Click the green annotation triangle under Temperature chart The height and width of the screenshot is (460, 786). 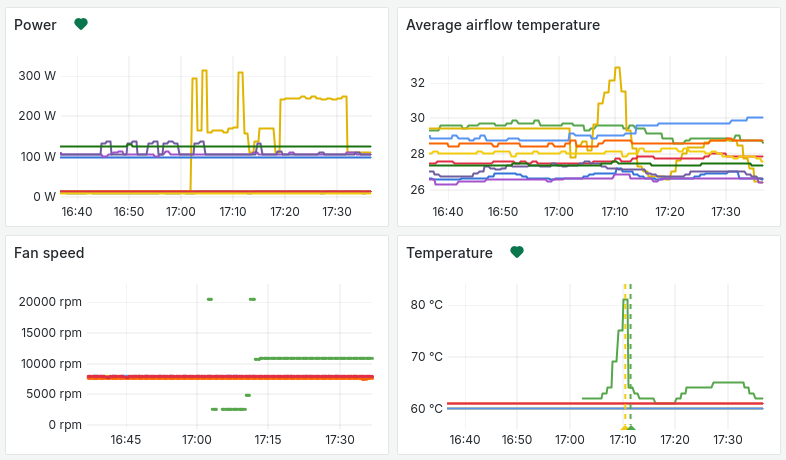click(631, 428)
